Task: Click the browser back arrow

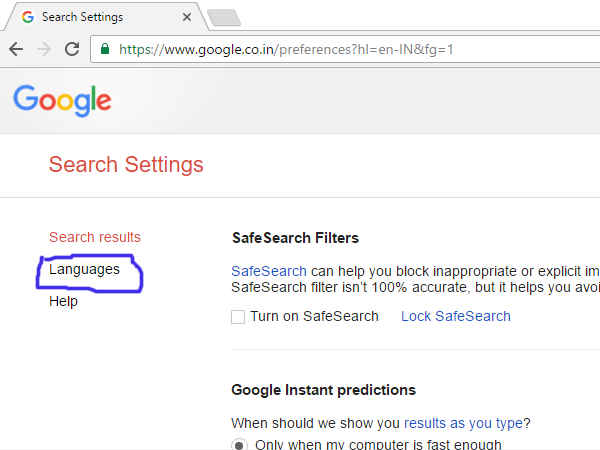Action: 16,49
